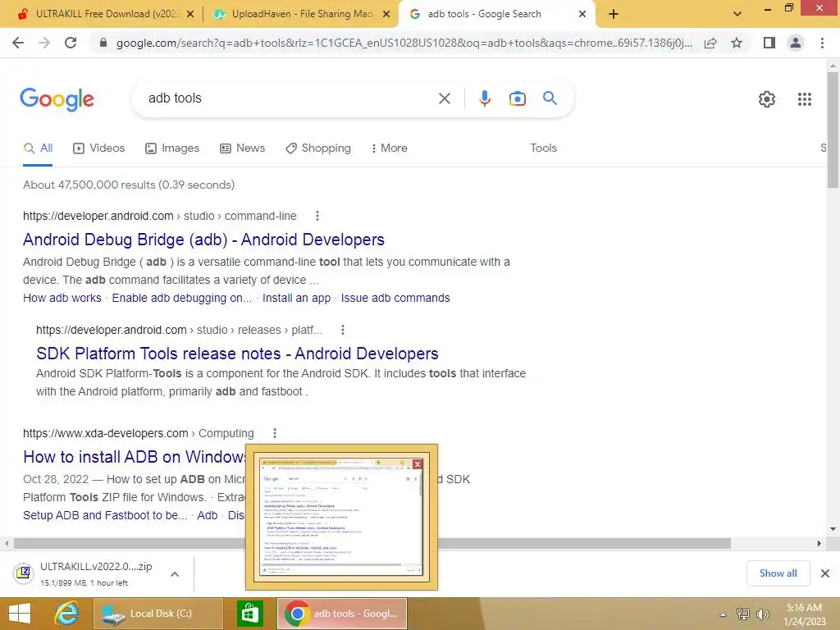Clear the search box with X
This screenshot has width=840, height=630.
tap(444, 98)
